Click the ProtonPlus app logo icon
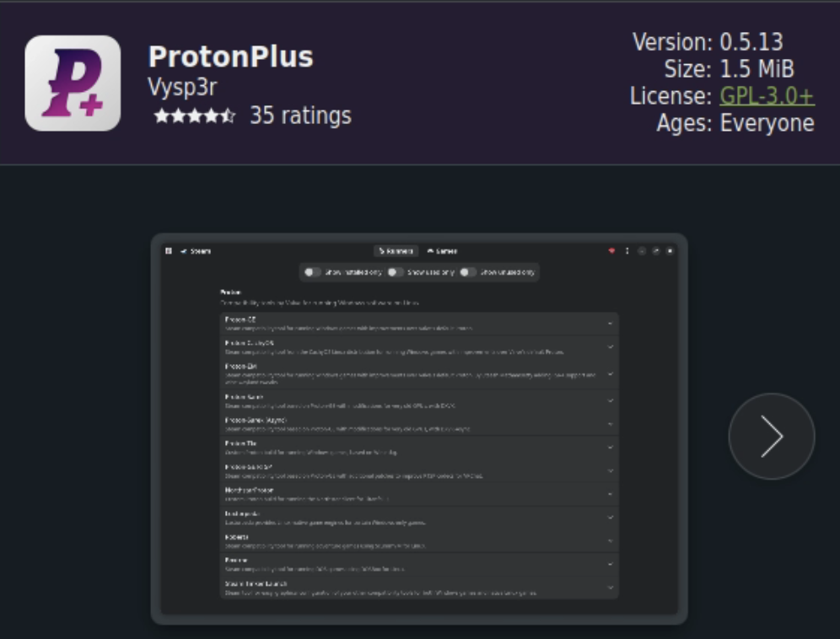This screenshot has width=840, height=639. [x=73, y=83]
